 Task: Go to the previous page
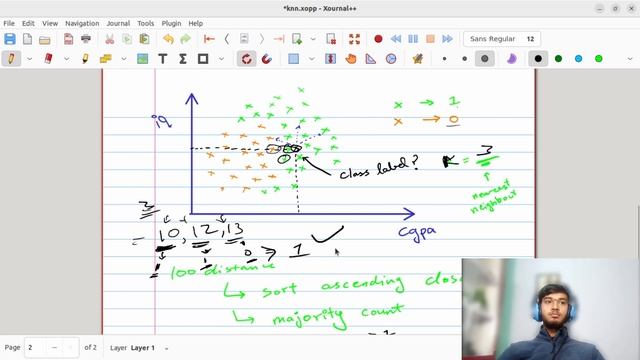tap(227, 39)
